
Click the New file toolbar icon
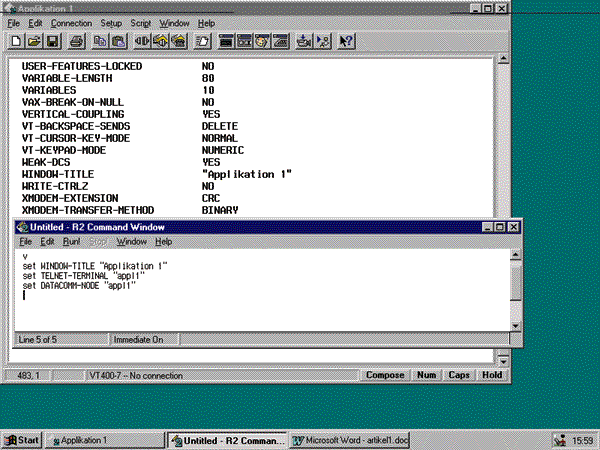click(17, 41)
